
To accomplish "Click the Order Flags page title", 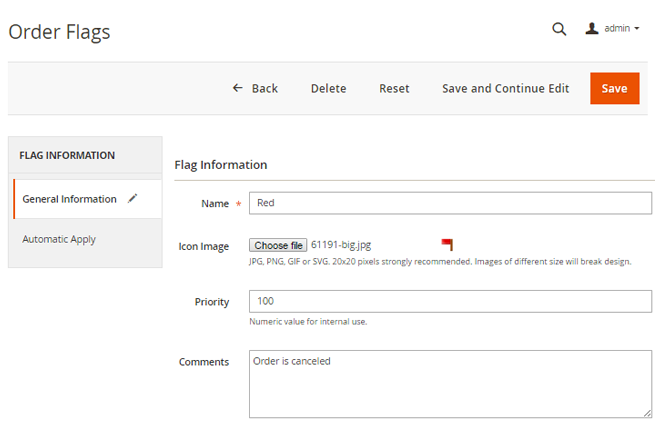I will coord(59,32).
